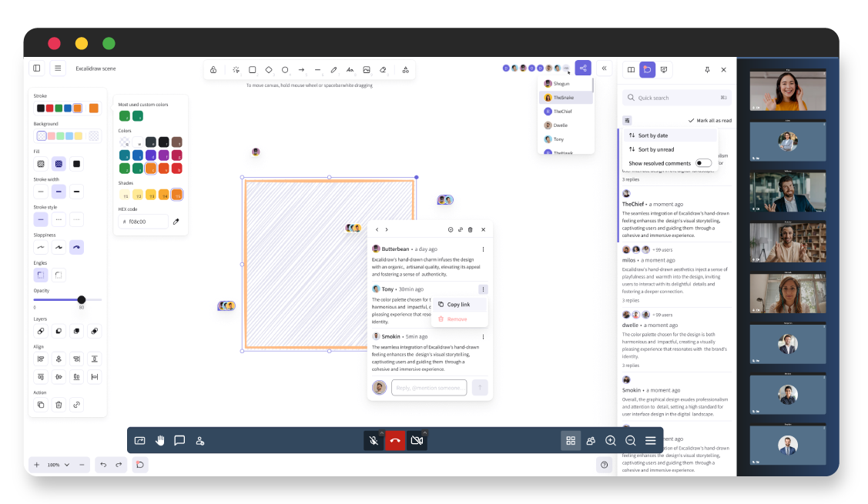Collapse the sidebar with double chevron
The height and width of the screenshot is (504, 868).
[x=605, y=68]
